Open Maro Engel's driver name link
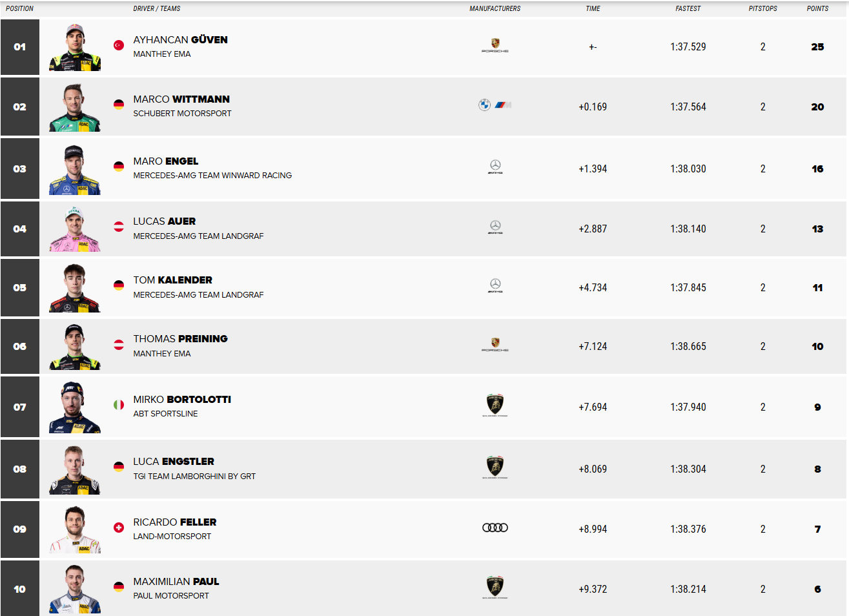 coord(166,161)
